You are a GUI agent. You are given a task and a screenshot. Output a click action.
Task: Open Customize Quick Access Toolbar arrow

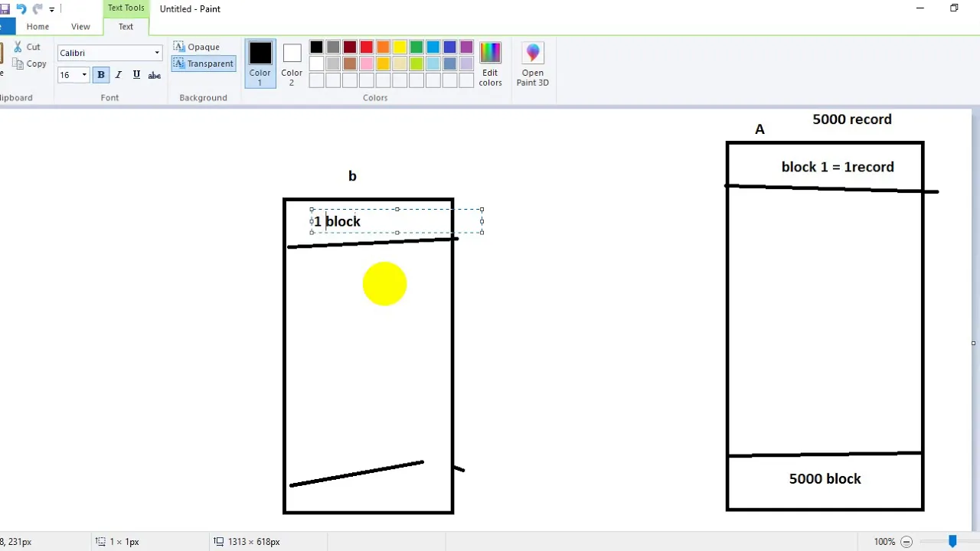tap(52, 10)
